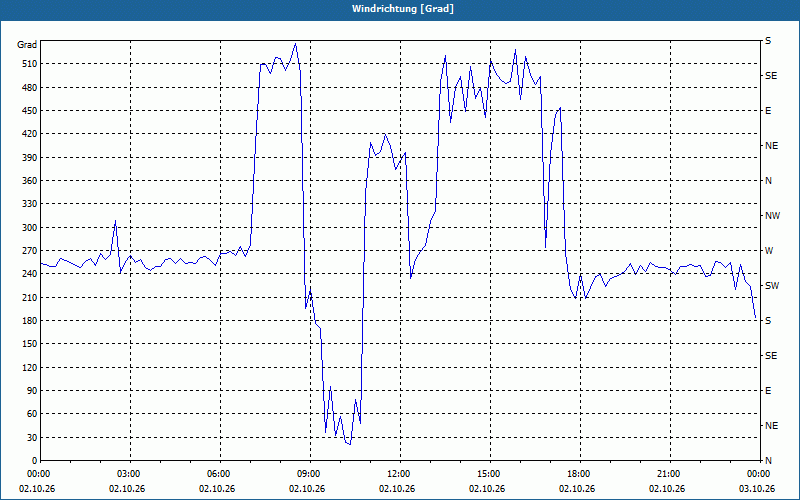Select the "E" compass label on the 450 gridline
The height and width of the screenshot is (500, 800).
pyautogui.click(x=768, y=111)
